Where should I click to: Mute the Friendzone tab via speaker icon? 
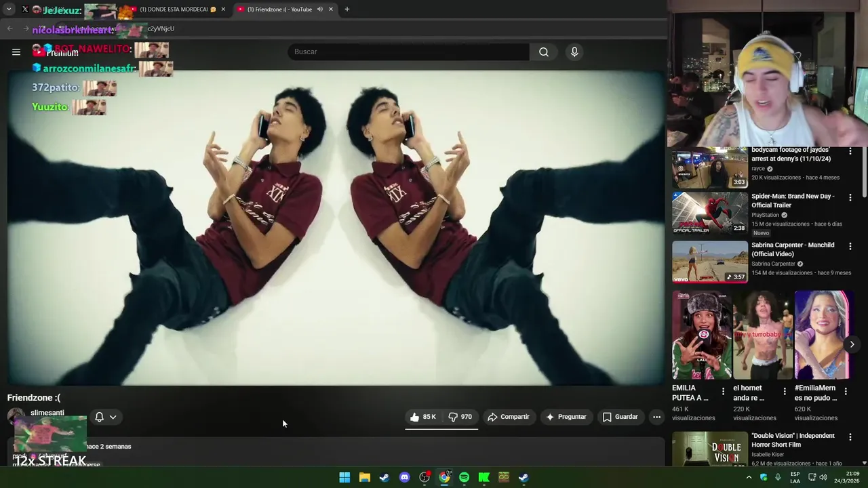(319, 9)
